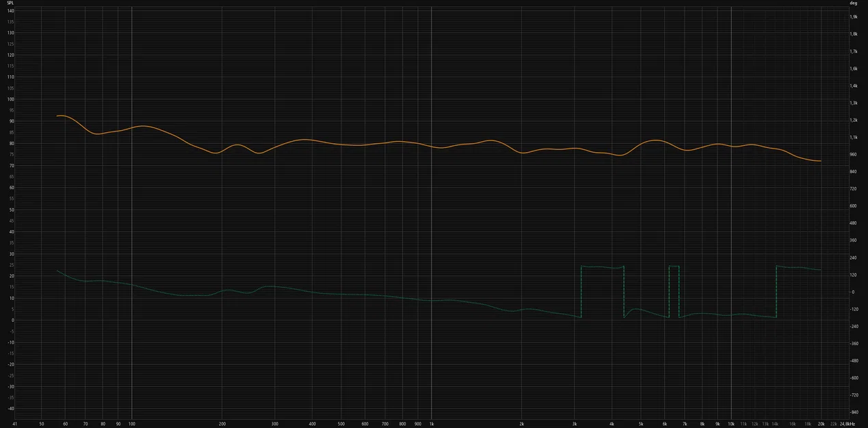
Task: Click the -360 label on deg axis
Action: click(854, 344)
